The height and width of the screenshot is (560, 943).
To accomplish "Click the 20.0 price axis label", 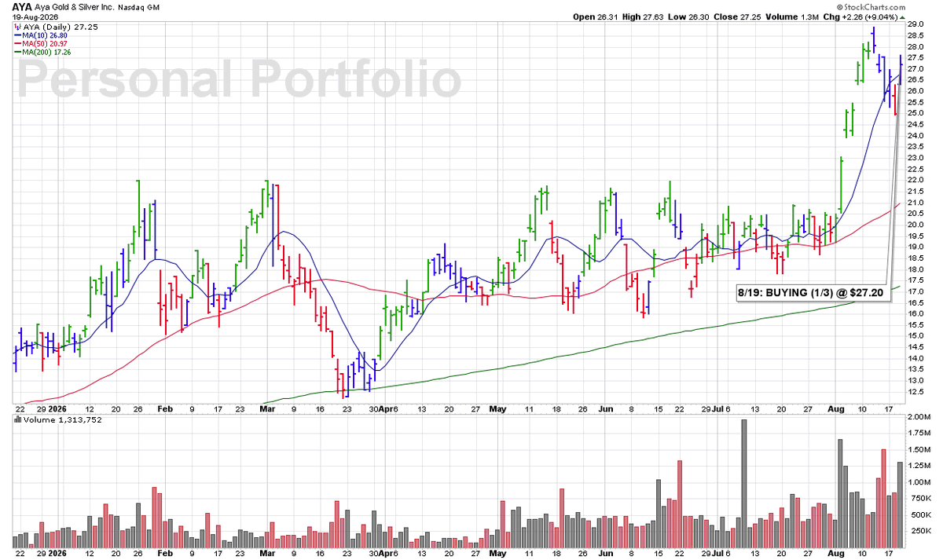I will pos(915,225).
